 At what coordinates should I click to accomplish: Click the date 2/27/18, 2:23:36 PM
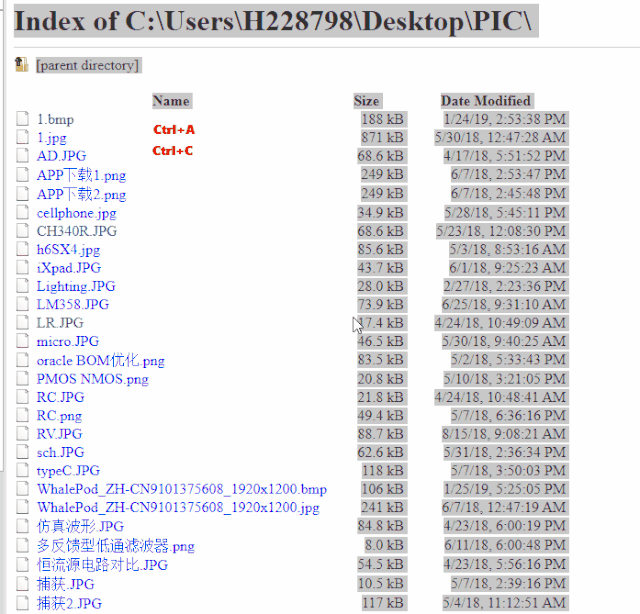tap(505, 286)
